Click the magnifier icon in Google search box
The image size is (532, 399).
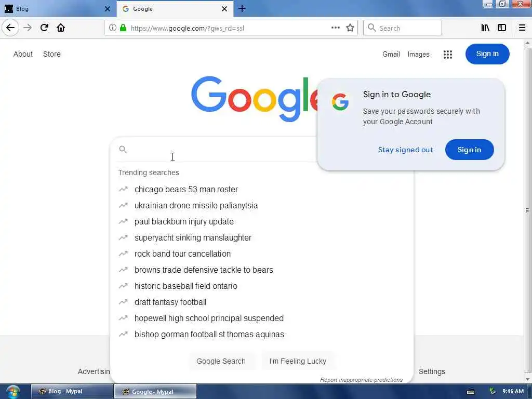(123, 149)
